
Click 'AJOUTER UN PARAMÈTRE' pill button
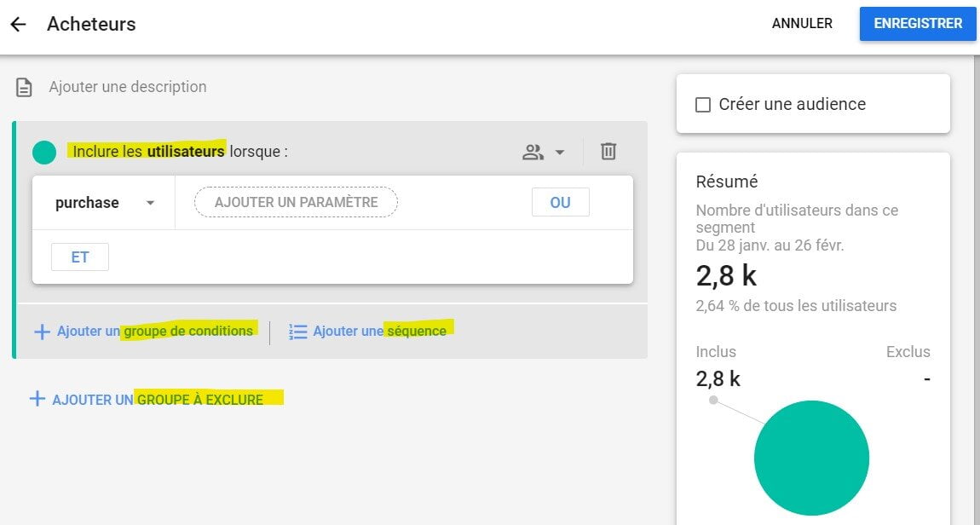coord(296,203)
